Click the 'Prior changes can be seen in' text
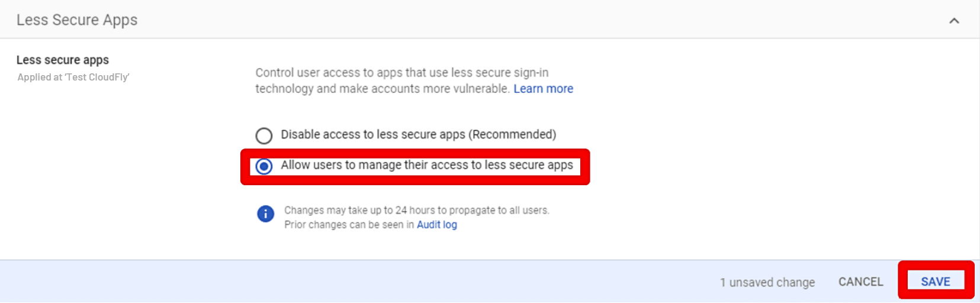This screenshot has height=303, width=980. point(349,225)
